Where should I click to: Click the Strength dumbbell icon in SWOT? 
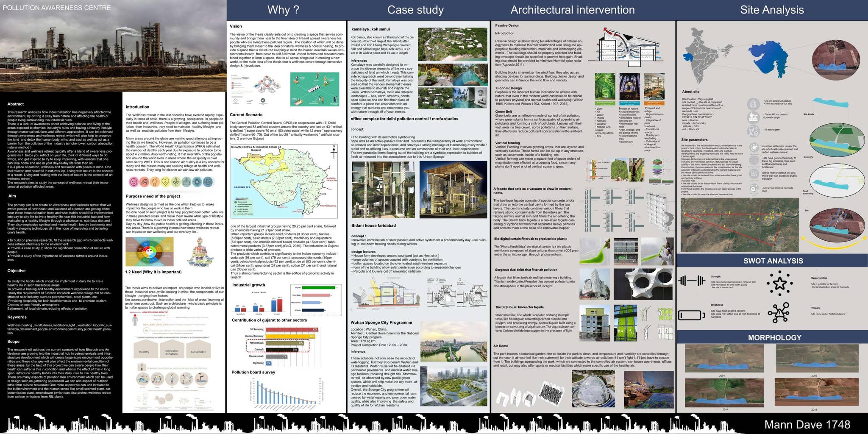click(692, 281)
